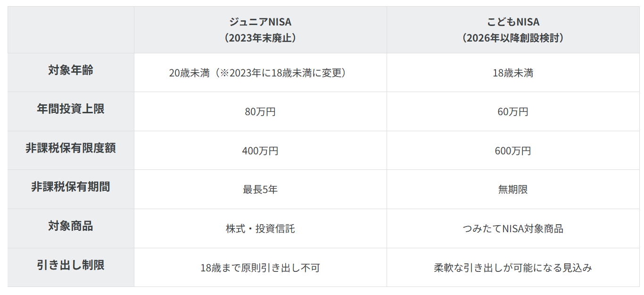
Task: Click the 非課税保有期間 row label
Action: point(71,187)
